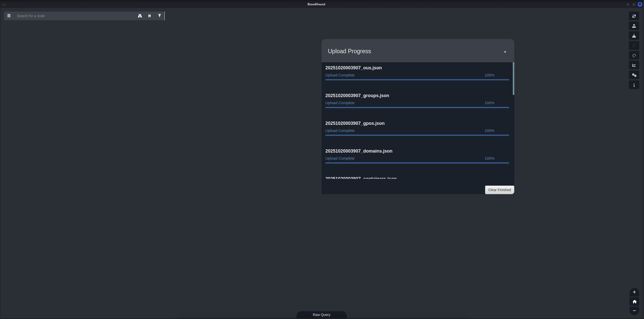The image size is (644, 319).
Task: Reset the view with the home button
Action: click(634, 302)
